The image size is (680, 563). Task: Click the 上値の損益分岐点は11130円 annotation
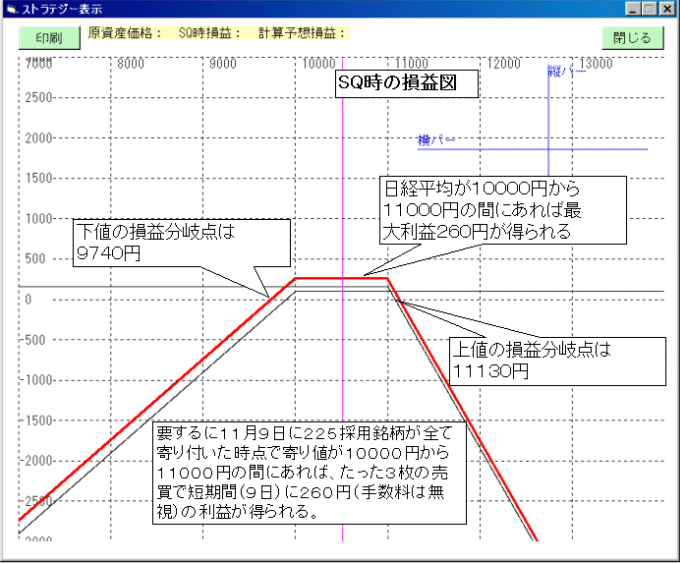pos(557,361)
